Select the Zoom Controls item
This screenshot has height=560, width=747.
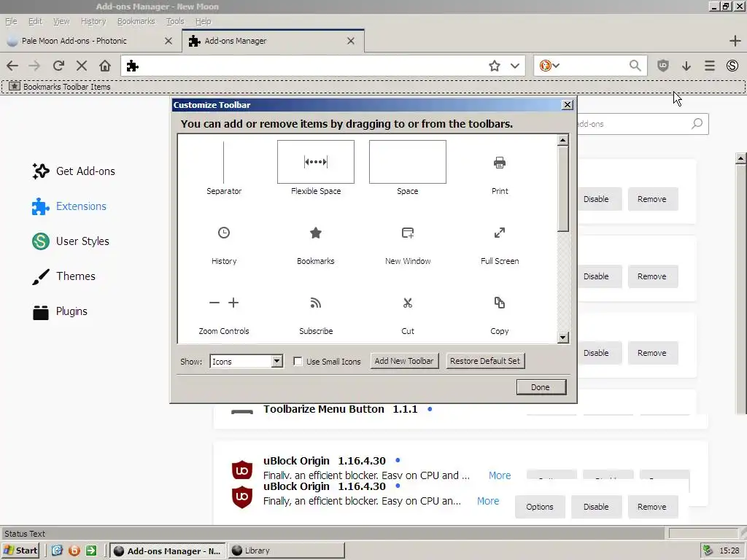click(x=224, y=315)
